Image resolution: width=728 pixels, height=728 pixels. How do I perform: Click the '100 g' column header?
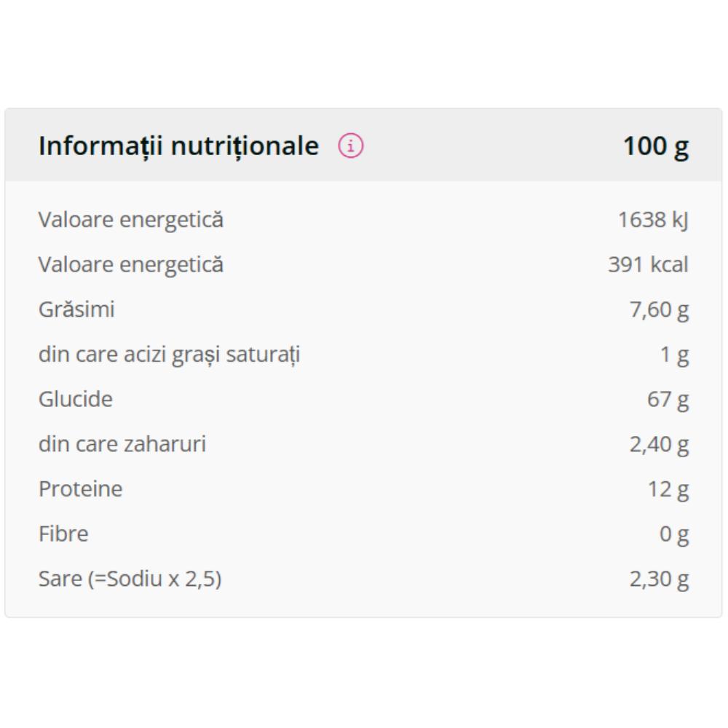tap(654, 146)
